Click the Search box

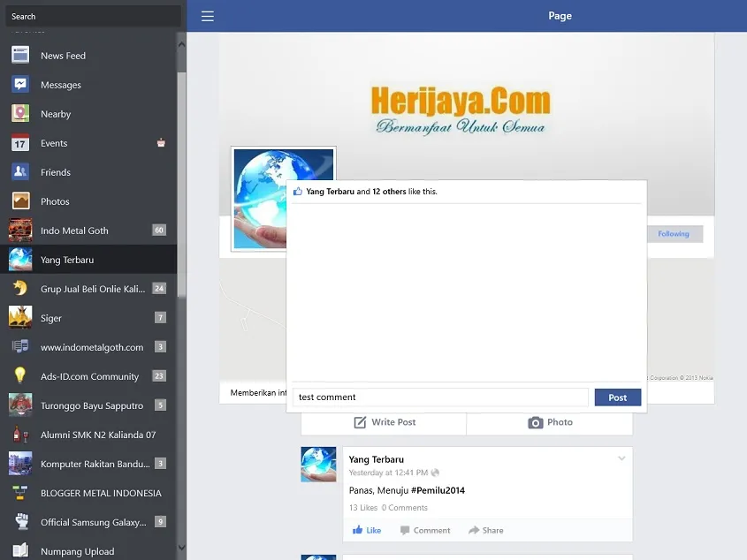pos(92,16)
